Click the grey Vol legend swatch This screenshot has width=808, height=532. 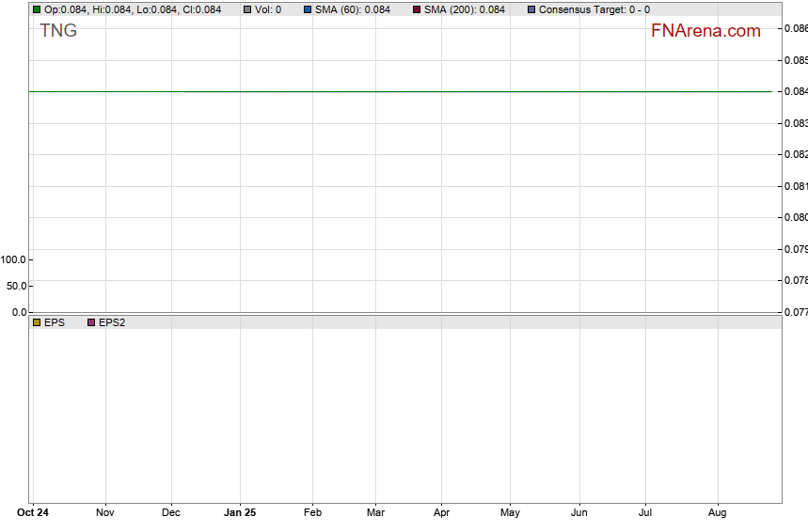247,9
